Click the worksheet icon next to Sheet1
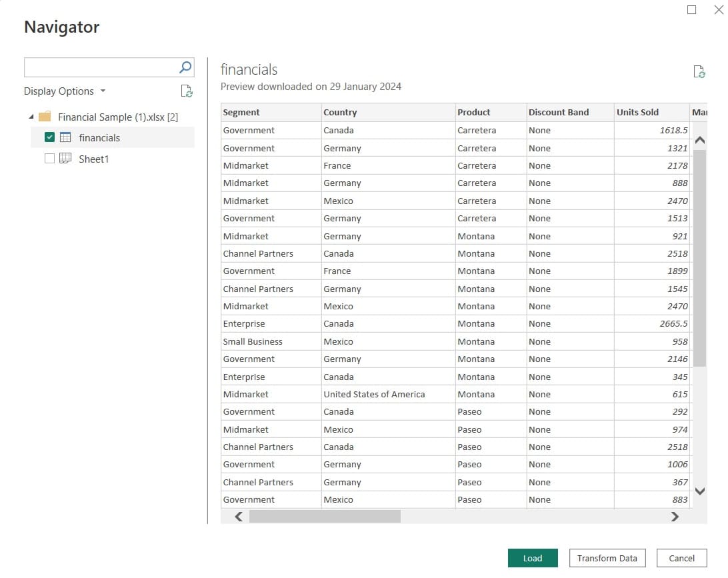The height and width of the screenshot is (578, 728). click(66, 159)
